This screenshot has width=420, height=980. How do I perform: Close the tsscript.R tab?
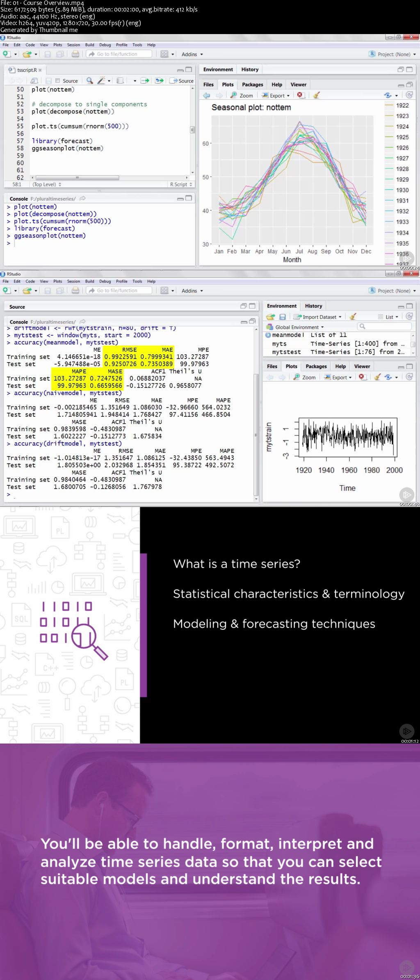(40, 70)
